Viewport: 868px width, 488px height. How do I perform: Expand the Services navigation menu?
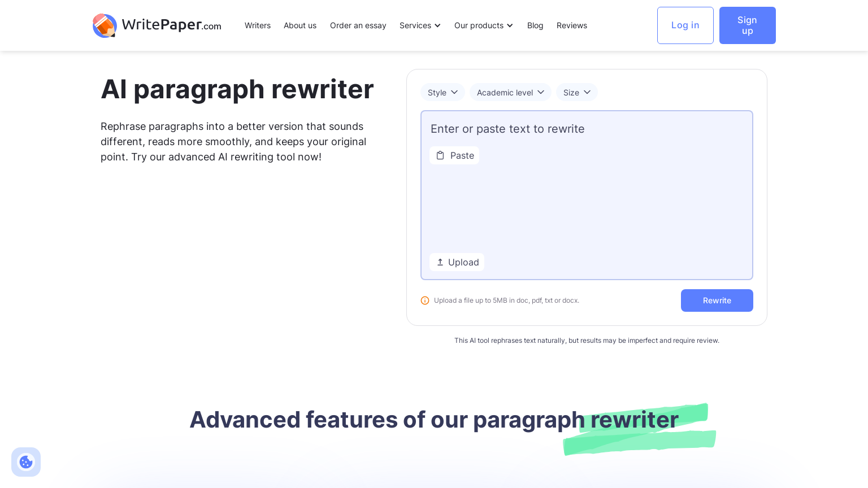[x=420, y=25]
